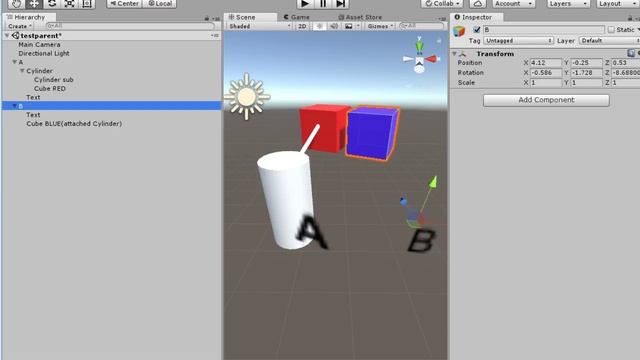Select Main Camera in Hierarchy

click(x=39, y=44)
